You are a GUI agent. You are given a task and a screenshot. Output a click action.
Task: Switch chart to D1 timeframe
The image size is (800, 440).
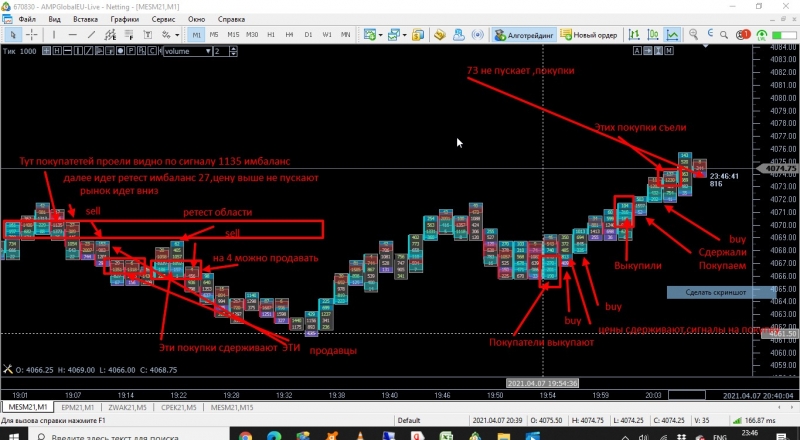coord(308,35)
